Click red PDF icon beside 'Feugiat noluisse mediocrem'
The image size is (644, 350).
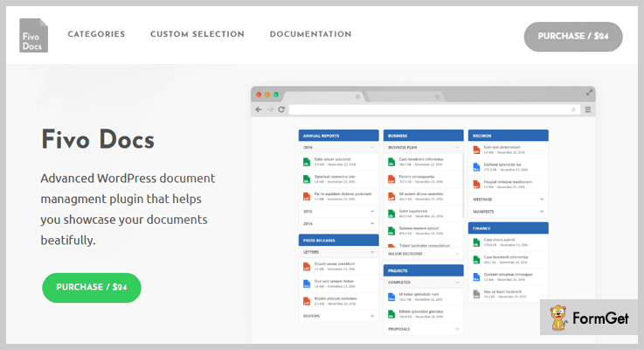click(x=476, y=185)
